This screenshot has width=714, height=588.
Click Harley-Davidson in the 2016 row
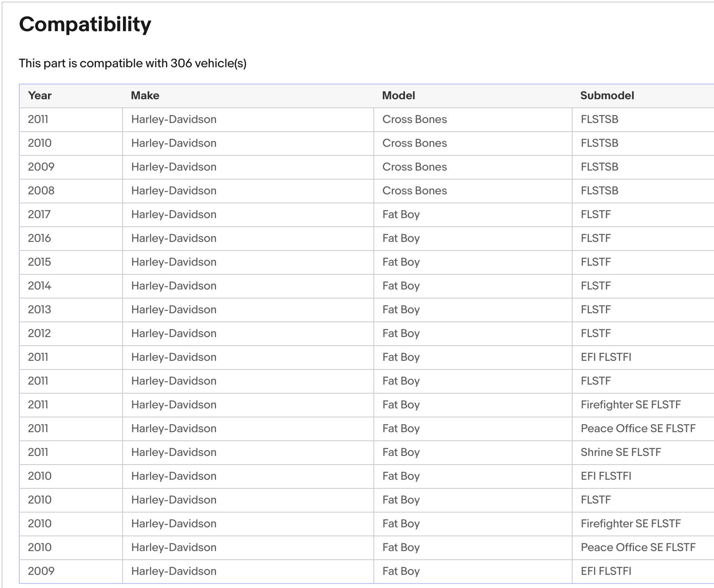[174, 238]
